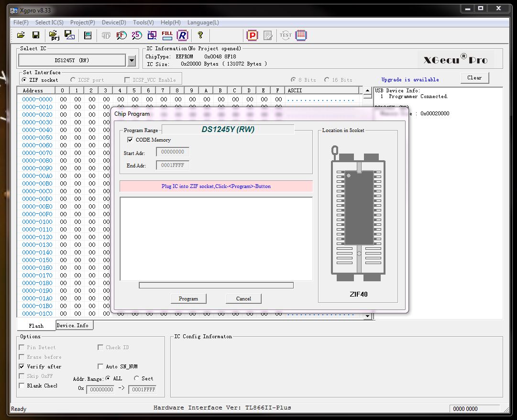Click the address range start field 00000000
The image size is (517, 420).
pos(100,390)
